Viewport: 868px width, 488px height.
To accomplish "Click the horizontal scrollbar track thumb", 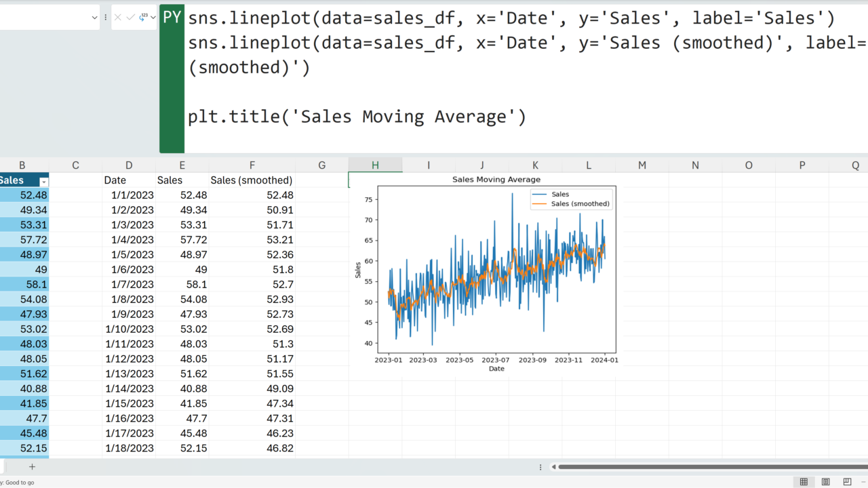I will pos(712,467).
